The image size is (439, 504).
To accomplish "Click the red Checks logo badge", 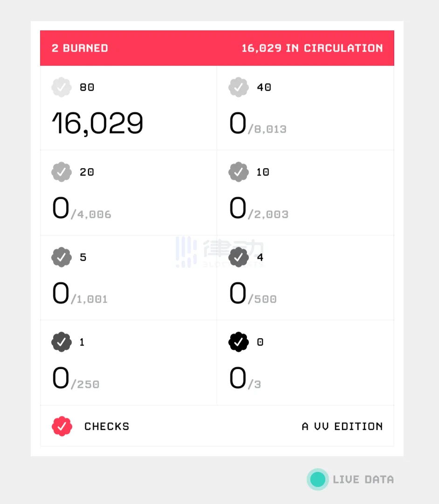I will [62, 427].
